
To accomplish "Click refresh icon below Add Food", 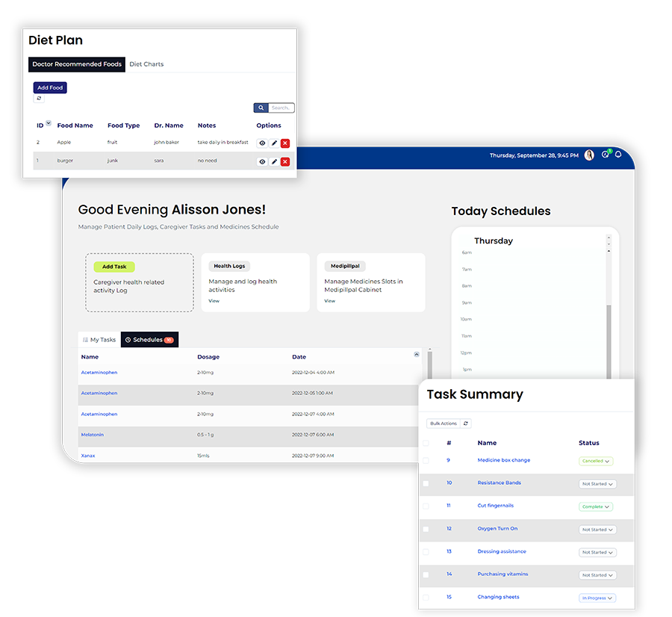I will (39, 99).
